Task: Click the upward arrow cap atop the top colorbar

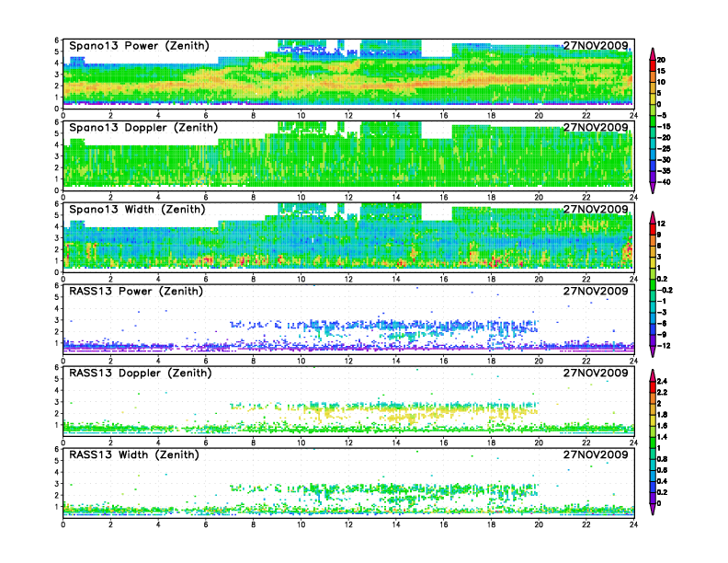Action: tap(653, 53)
